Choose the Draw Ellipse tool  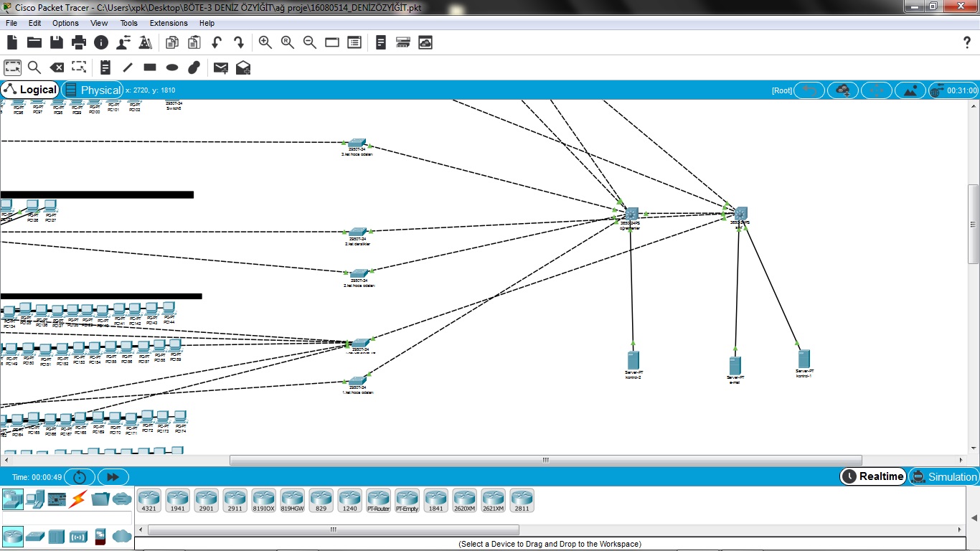[x=172, y=67]
